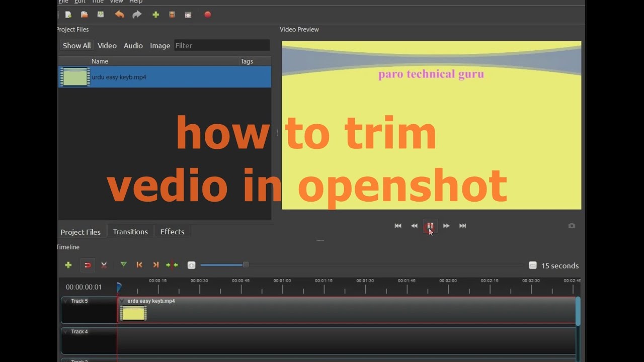Image resolution: width=644 pixels, height=362 pixels.
Task: Click the Track 4 label
Action: [x=79, y=332]
